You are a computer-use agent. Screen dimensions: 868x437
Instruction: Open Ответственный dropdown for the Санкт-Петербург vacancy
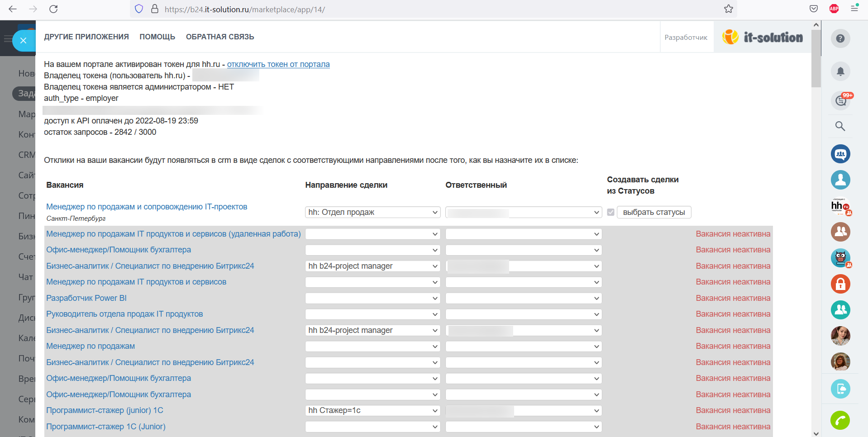pos(524,212)
